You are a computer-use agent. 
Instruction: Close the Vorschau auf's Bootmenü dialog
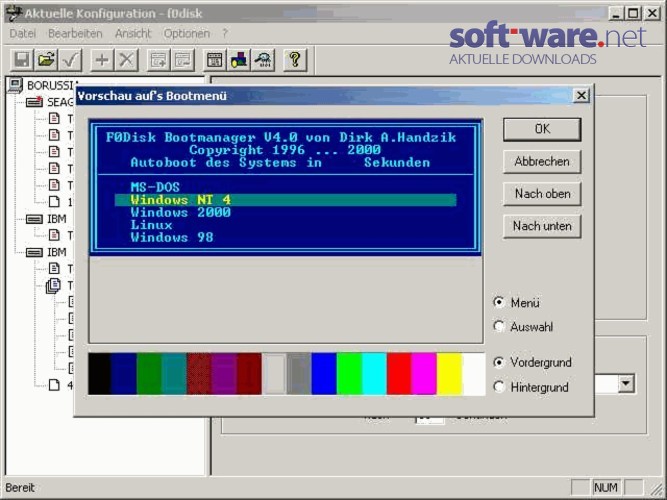pos(581,95)
